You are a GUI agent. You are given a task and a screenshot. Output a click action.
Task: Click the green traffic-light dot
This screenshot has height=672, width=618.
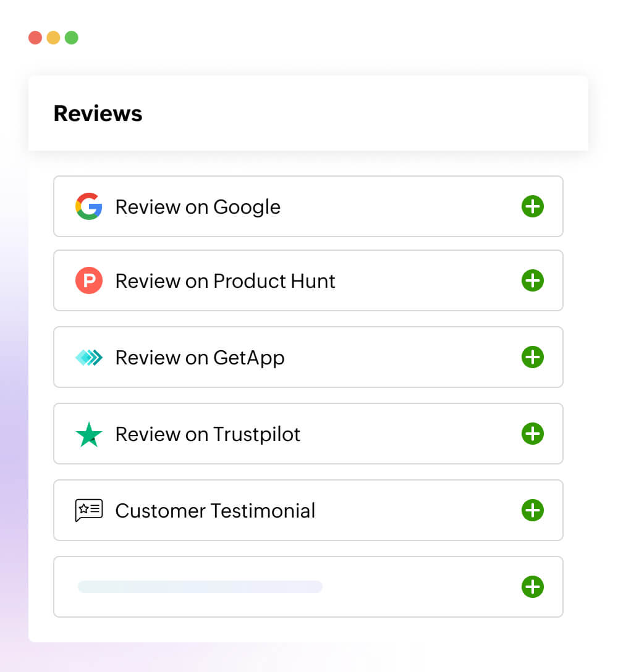(x=72, y=38)
